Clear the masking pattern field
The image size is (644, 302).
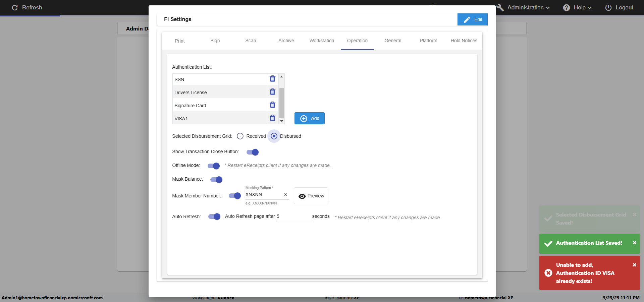click(285, 195)
